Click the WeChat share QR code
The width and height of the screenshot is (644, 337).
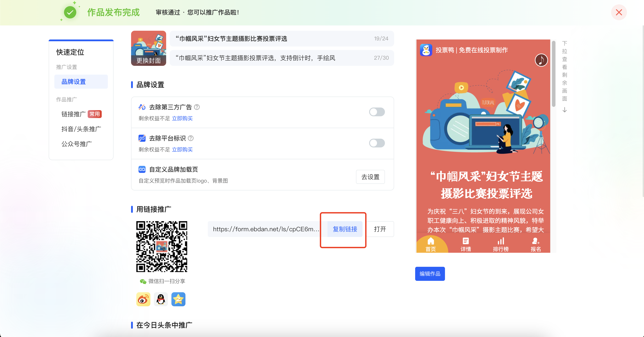(x=162, y=246)
